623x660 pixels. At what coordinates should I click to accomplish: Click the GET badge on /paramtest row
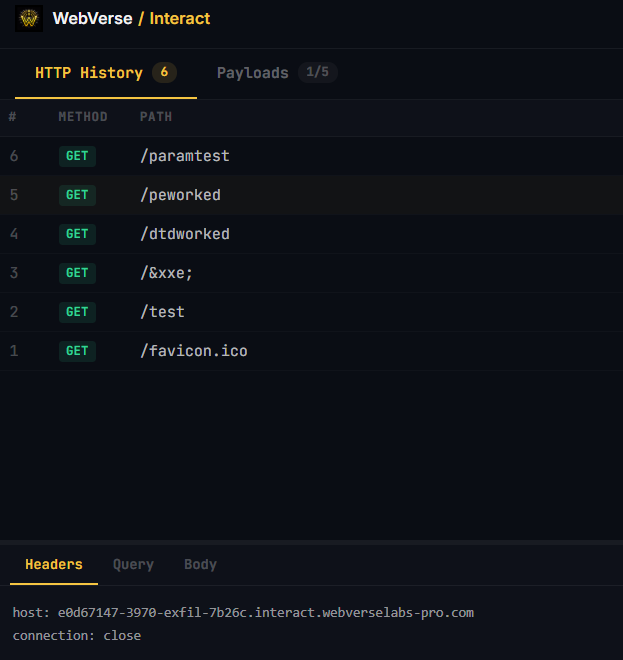(x=77, y=156)
